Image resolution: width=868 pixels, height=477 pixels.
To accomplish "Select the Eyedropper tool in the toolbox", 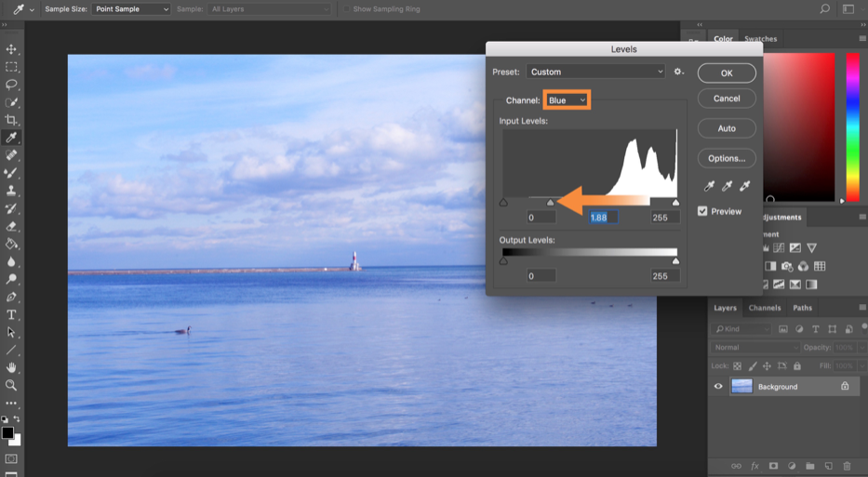I will 11,138.
